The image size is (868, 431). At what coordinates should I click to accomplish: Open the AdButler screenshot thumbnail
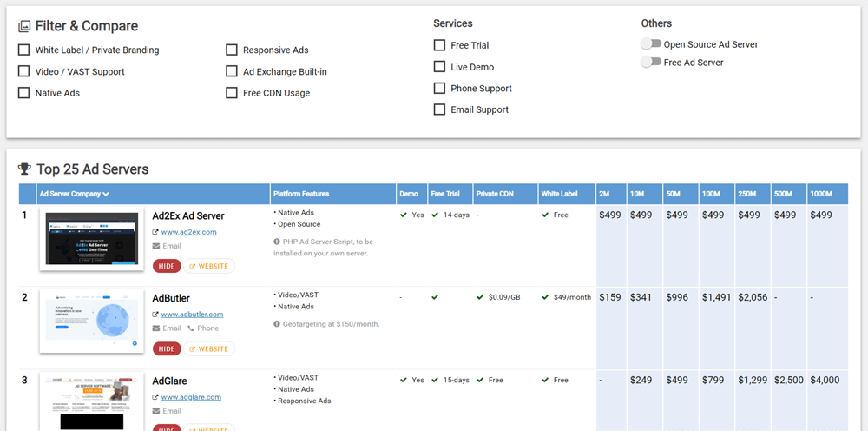tap(92, 322)
